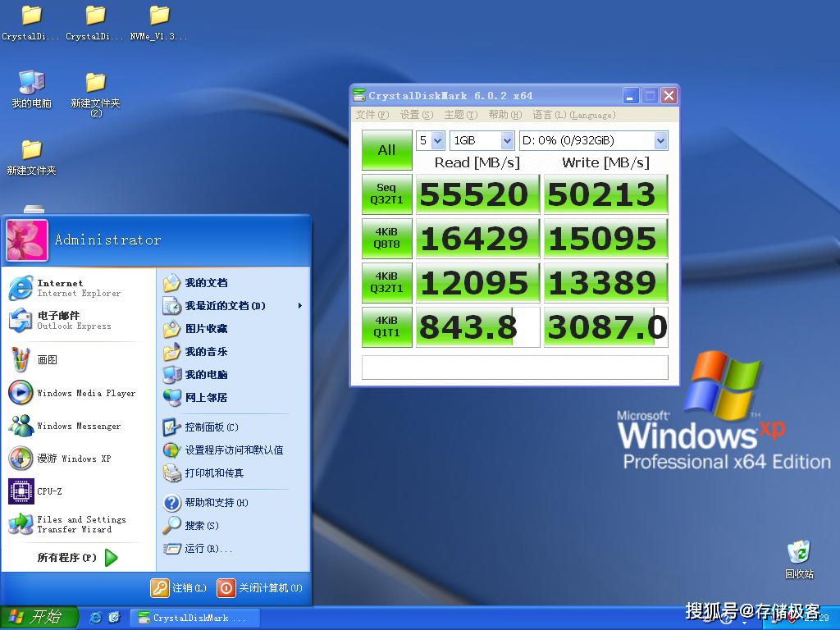840x630 pixels.
Task: Expand 所有程序(P) all programs list
Action: [78, 558]
